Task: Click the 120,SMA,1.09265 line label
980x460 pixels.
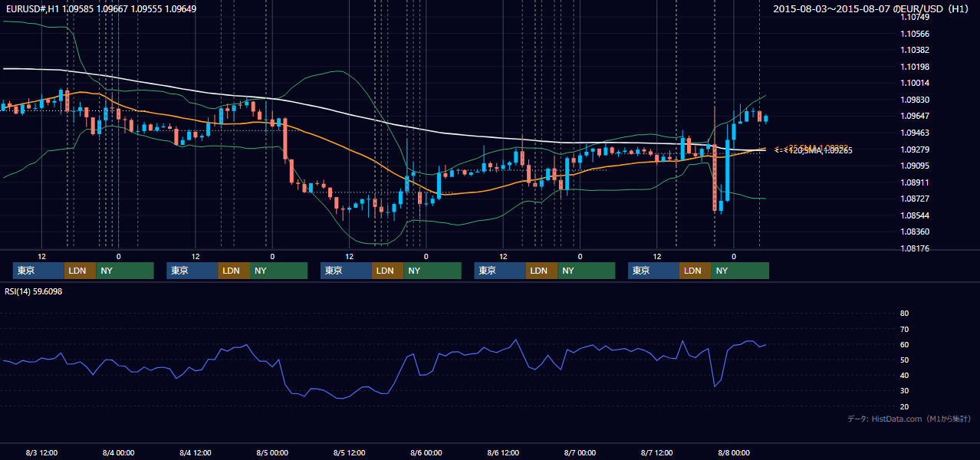Action: pos(820,151)
